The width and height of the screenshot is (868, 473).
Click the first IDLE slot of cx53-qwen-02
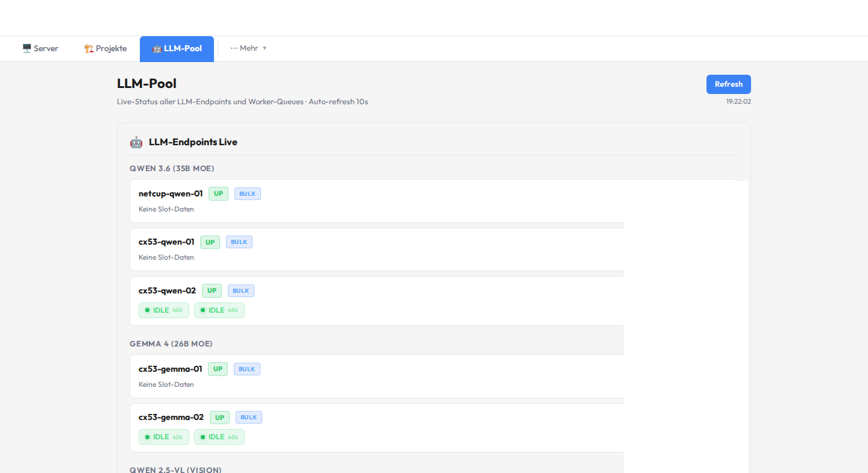coord(164,310)
